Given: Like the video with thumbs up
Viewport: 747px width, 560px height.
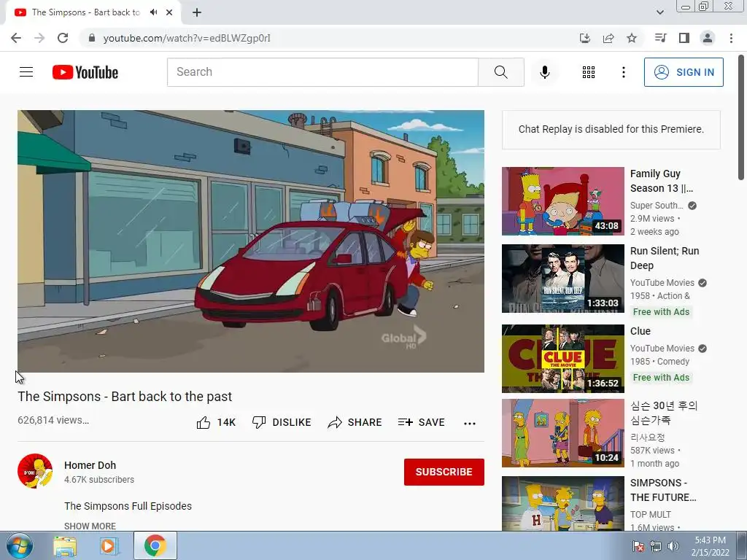Looking at the screenshot, I should point(216,422).
